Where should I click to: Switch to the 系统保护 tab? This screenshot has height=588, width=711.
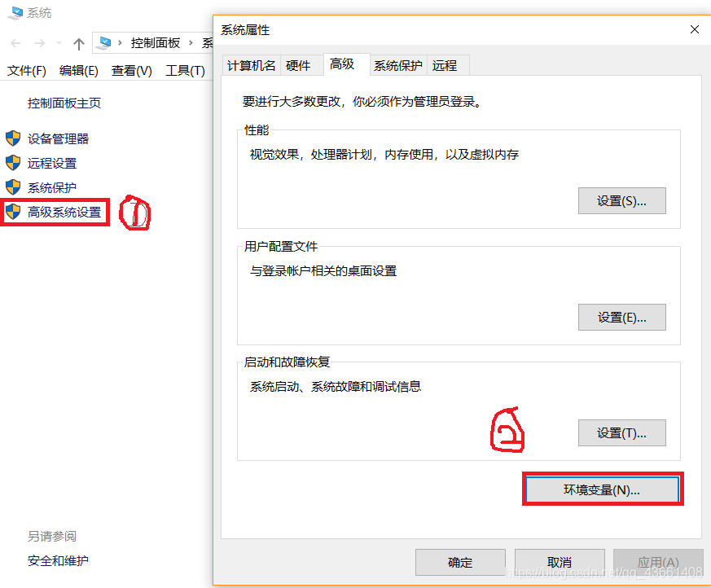coord(398,65)
